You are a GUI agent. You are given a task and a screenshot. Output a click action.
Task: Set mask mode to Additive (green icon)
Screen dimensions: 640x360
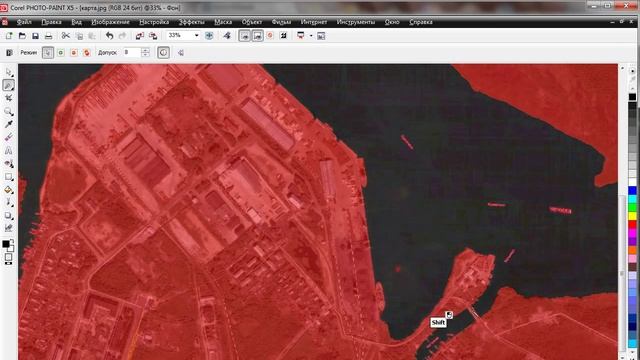click(61, 53)
